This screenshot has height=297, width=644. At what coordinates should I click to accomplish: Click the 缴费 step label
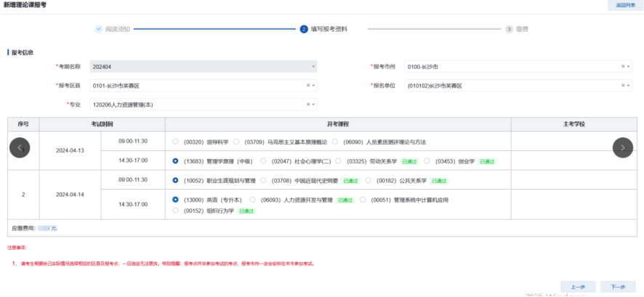click(522, 29)
